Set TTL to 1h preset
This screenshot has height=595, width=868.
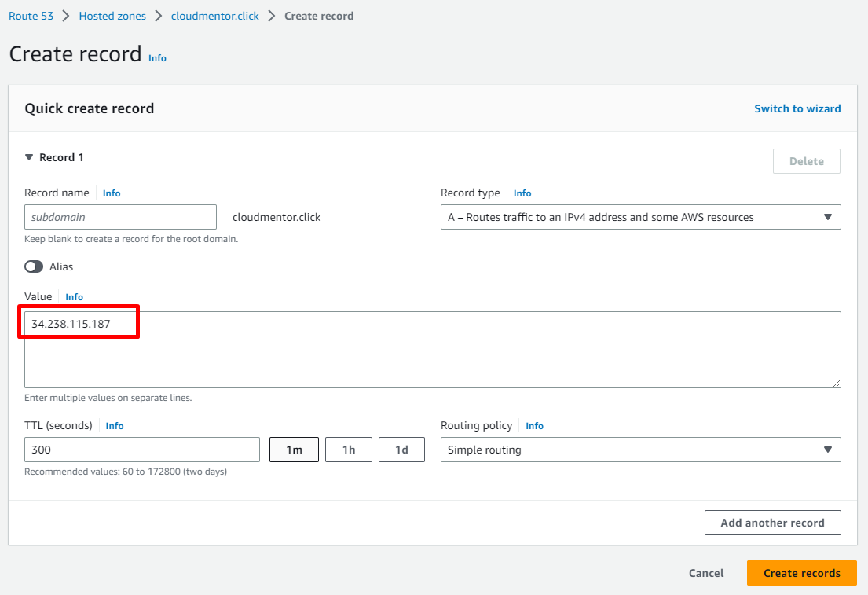pos(349,450)
